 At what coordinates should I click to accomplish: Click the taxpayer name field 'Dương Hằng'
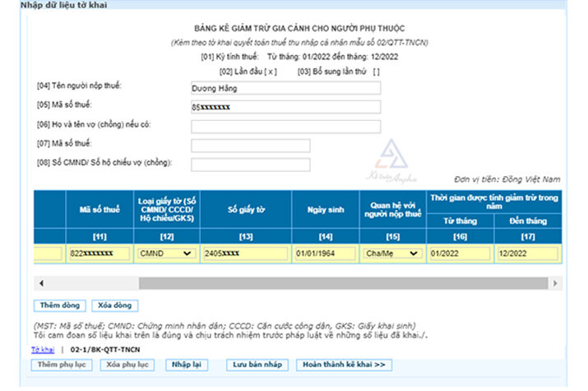click(x=285, y=88)
